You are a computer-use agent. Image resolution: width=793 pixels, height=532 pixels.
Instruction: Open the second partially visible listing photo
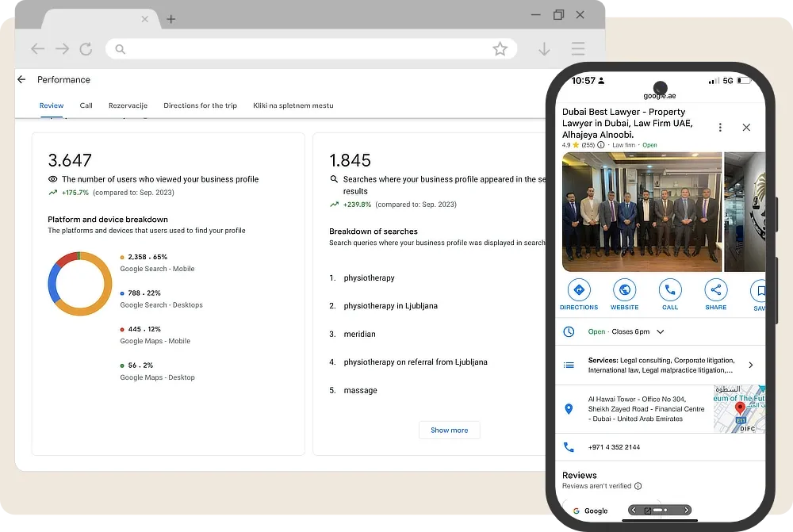point(745,212)
